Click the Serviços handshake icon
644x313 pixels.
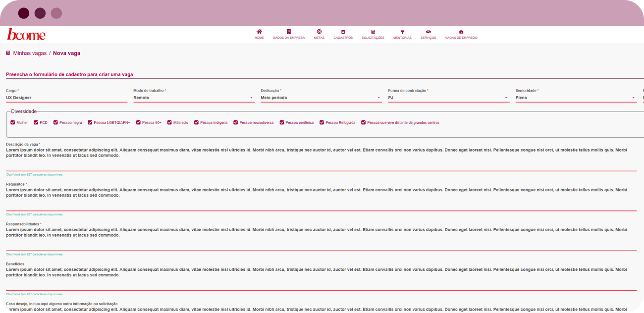(x=428, y=32)
